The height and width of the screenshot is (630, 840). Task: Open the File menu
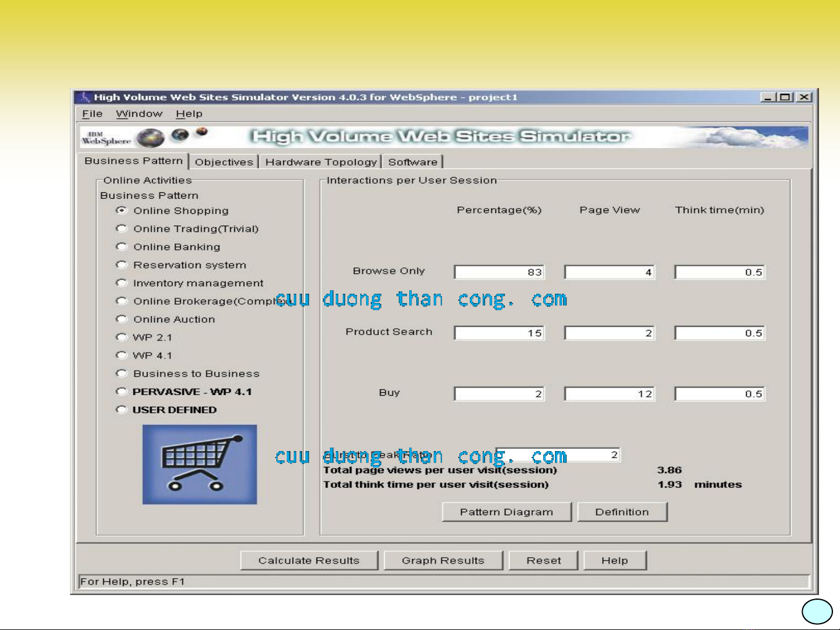92,114
